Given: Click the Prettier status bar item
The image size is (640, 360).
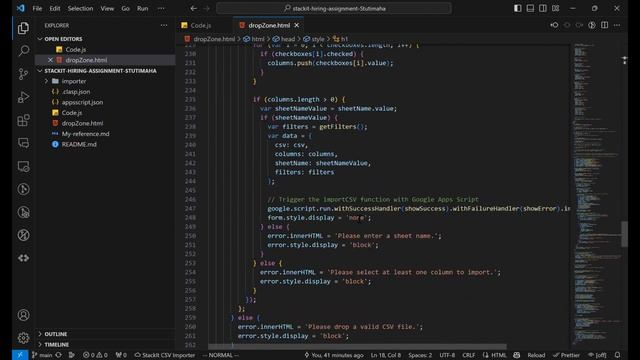Looking at the screenshot, I should 566,355.
